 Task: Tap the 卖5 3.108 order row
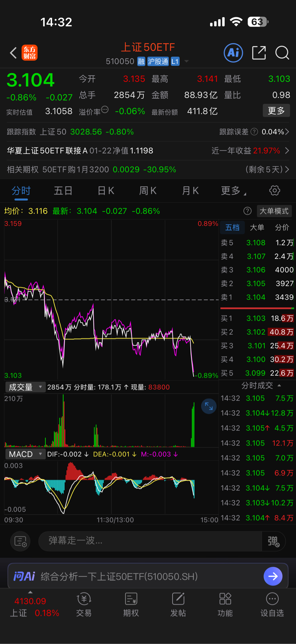(x=257, y=243)
